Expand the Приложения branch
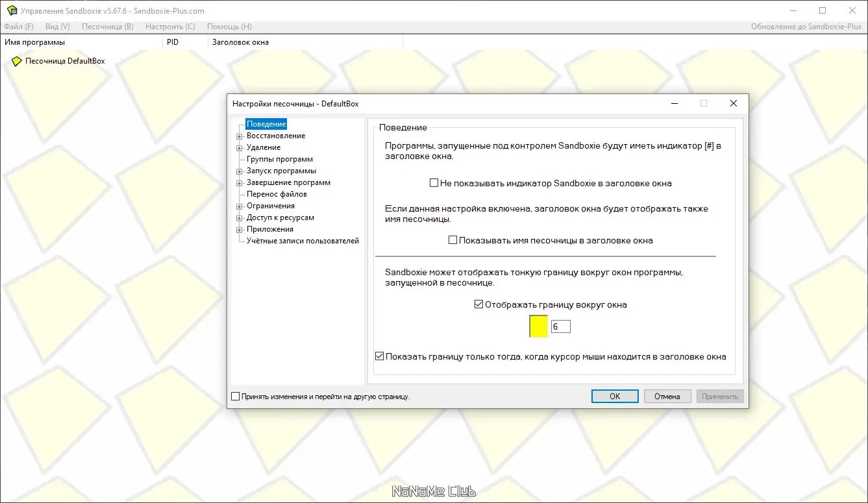This screenshot has width=868, height=503. (x=240, y=229)
